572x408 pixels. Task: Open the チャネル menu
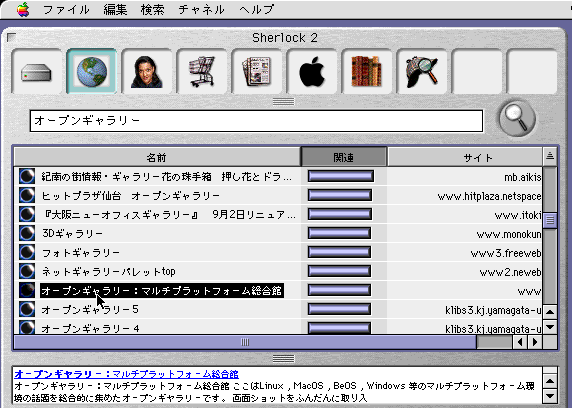[201, 9]
